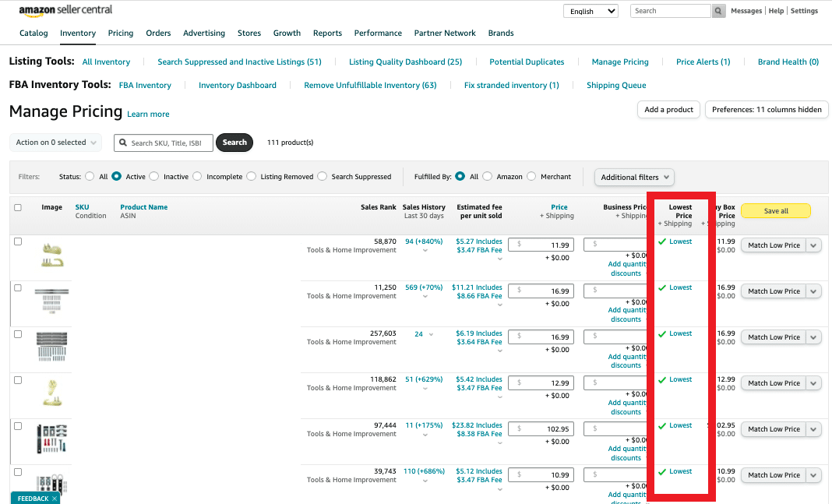832x504 pixels.
Task: Open the Messages link in header
Action: pos(746,11)
